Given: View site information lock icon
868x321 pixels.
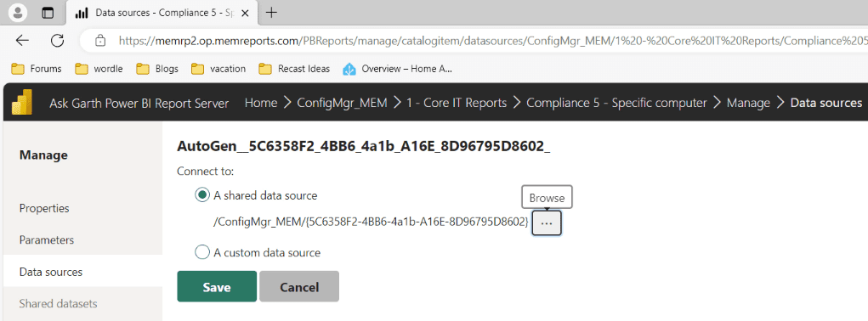Looking at the screenshot, I should pos(100,40).
